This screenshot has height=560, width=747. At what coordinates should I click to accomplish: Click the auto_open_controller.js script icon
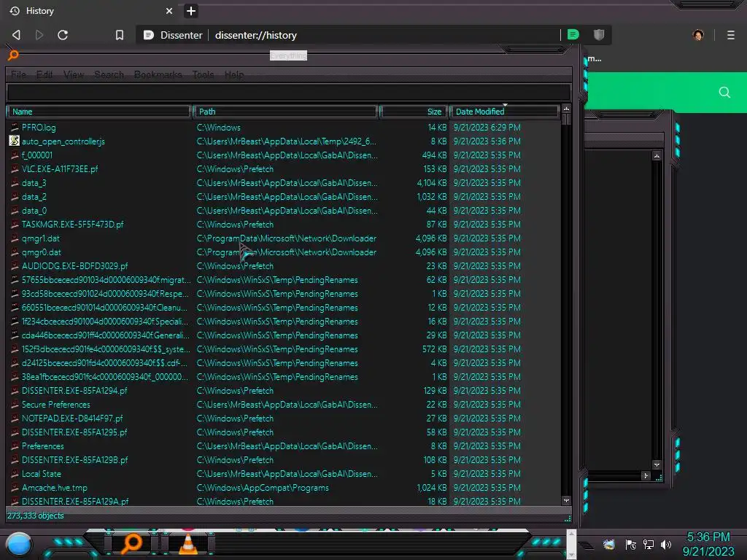tap(15, 141)
